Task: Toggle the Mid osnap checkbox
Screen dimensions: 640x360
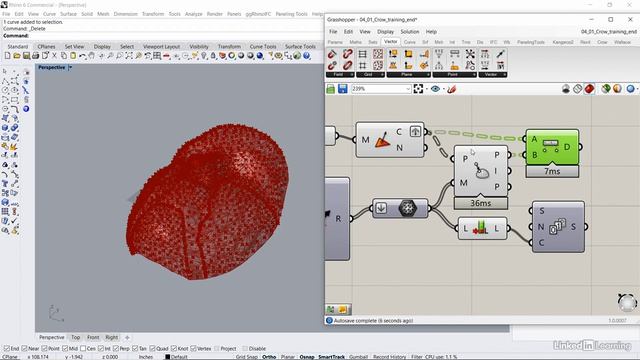Action: [x=65, y=348]
